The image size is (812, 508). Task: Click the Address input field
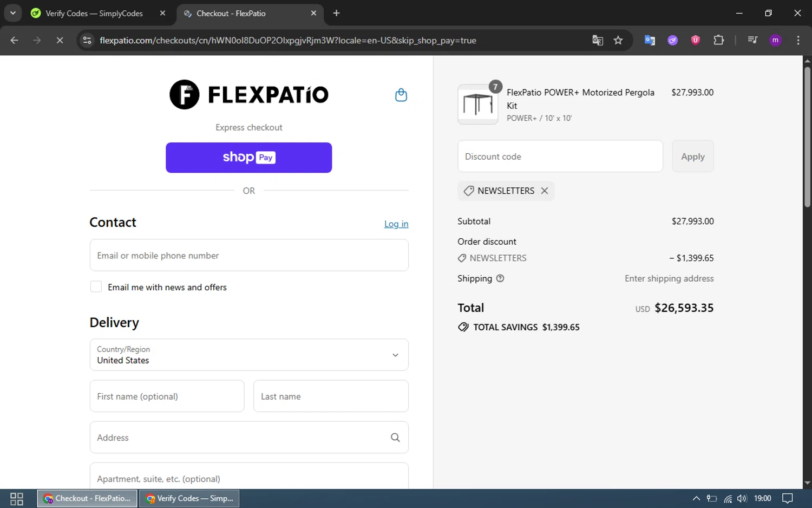tap(249, 437)
